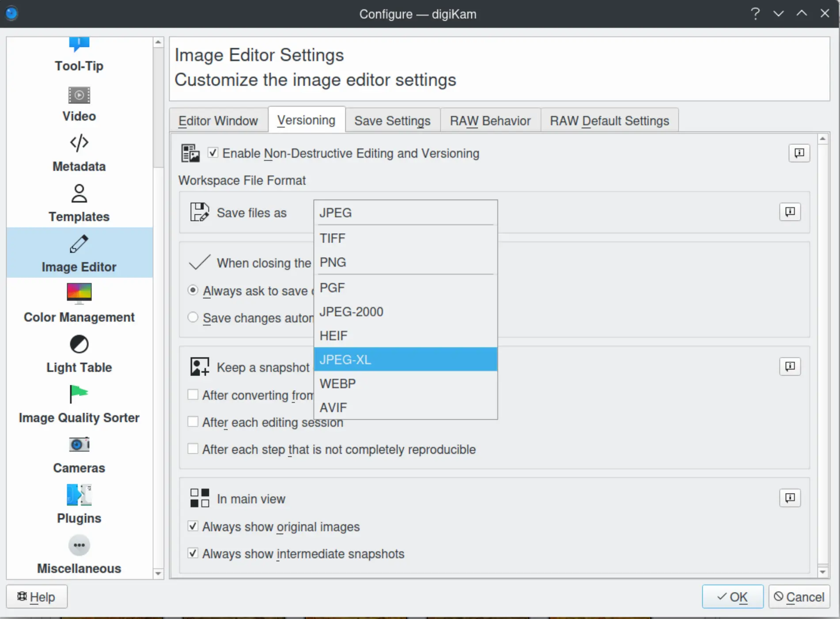Uncheck Always show intermediate snapshots

click(193, 554)
